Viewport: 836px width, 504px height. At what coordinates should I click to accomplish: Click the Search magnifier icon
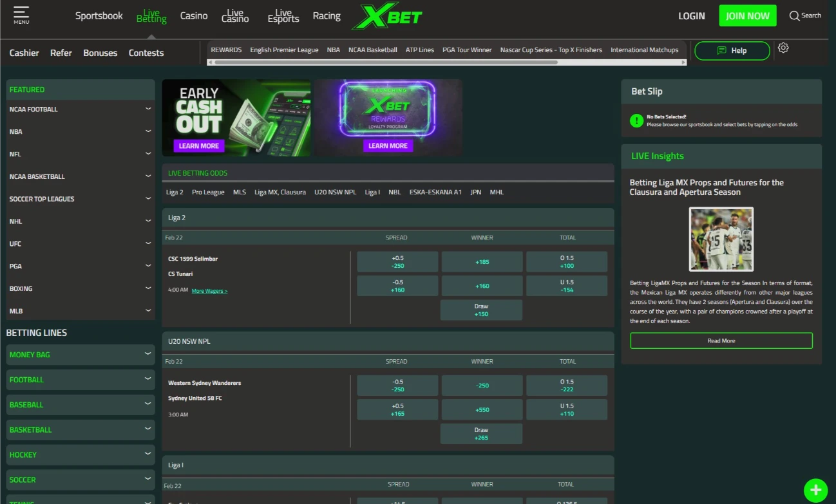point(795,15)
